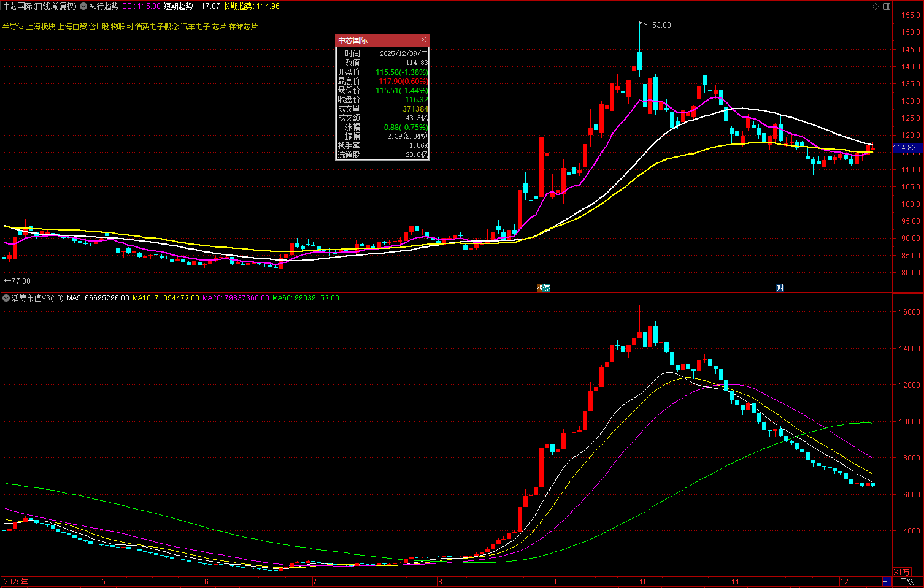Click the 财 financial report marker
Screen dimensions: 924x588
(x=780, y=288)
